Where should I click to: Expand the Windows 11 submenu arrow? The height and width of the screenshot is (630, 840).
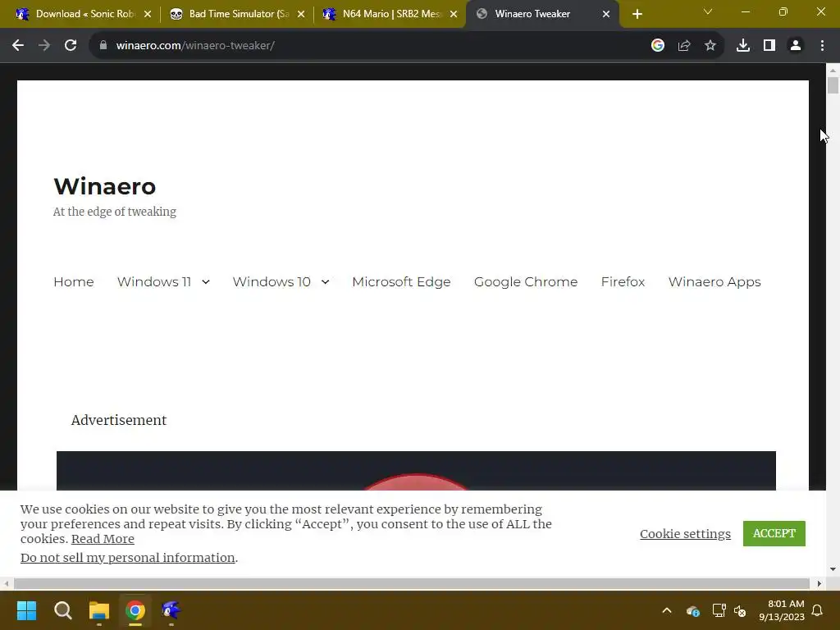pos(206,282)
